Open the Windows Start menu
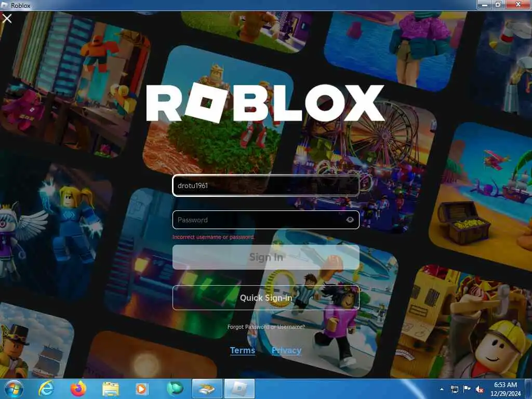This screenshot has height=399, width=532. click(x=14, y=389)
